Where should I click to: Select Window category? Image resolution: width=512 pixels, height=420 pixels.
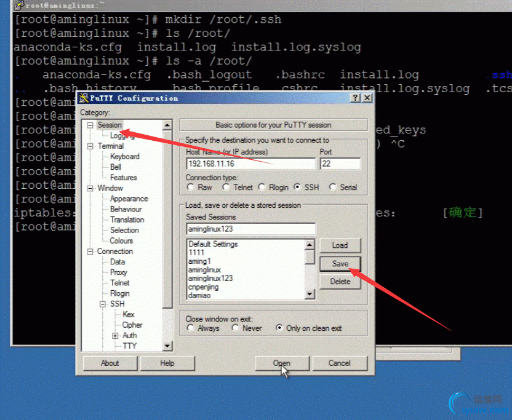click(x=110, y=188)
